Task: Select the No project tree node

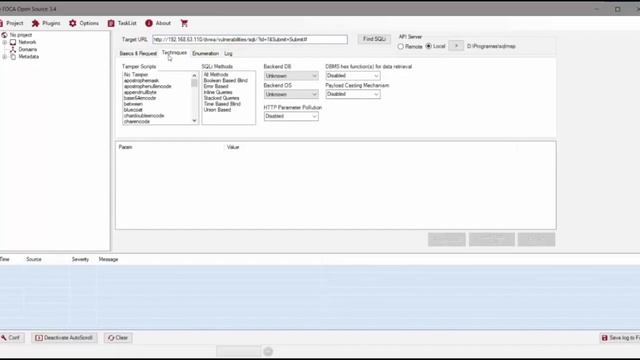Action: [x=21, y=35]
